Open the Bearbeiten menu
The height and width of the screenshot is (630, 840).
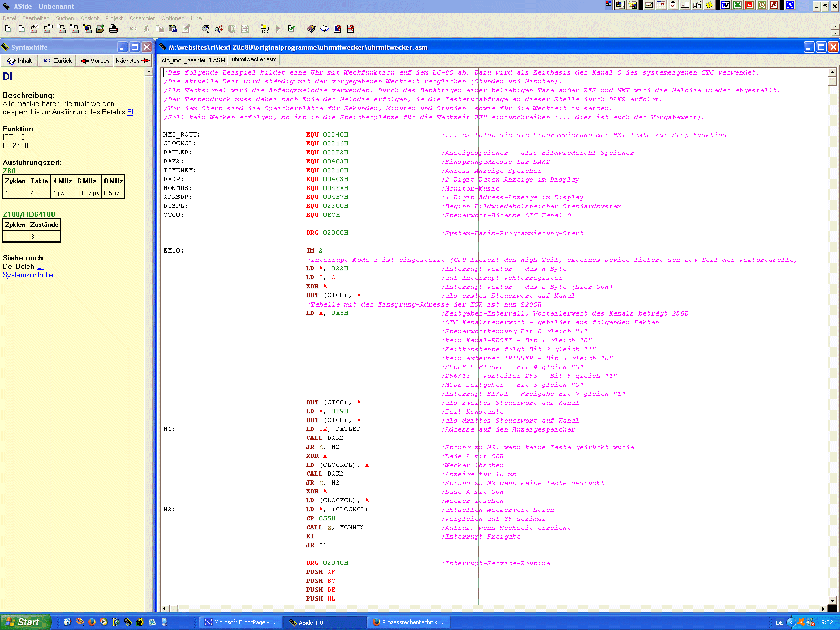coord(36,18)
